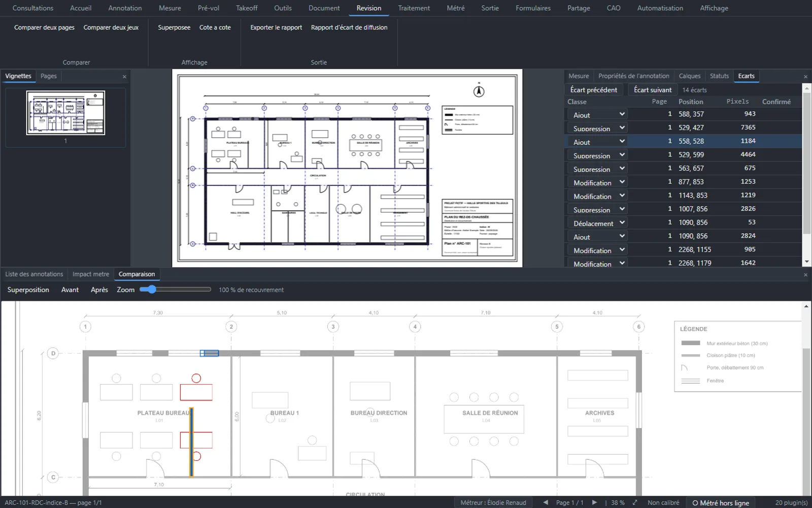Go to next page using status bar arrow
The width and height of the screenshot is (812, 508).
(594, 502)
